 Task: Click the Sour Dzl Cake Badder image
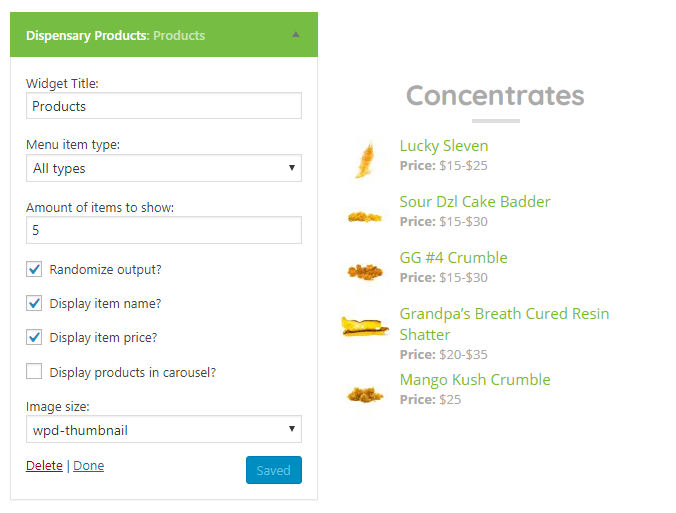click(x=365, y=216)
